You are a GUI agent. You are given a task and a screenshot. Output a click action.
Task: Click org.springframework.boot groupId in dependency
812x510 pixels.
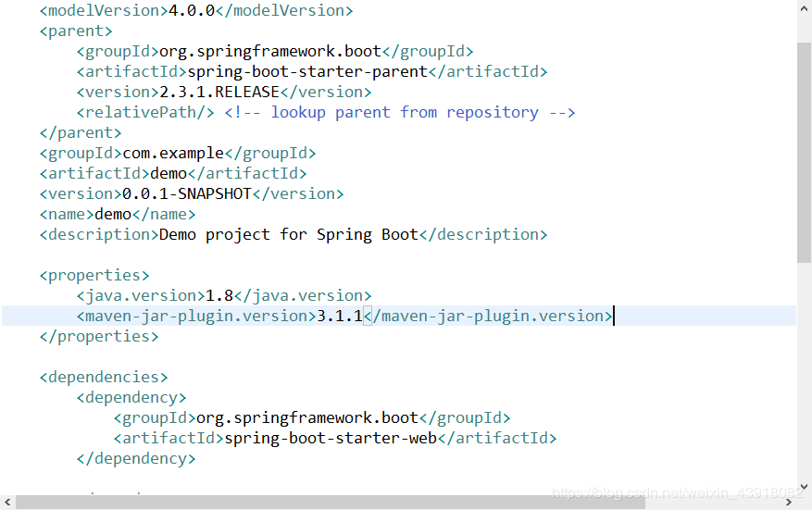point(307,417)
